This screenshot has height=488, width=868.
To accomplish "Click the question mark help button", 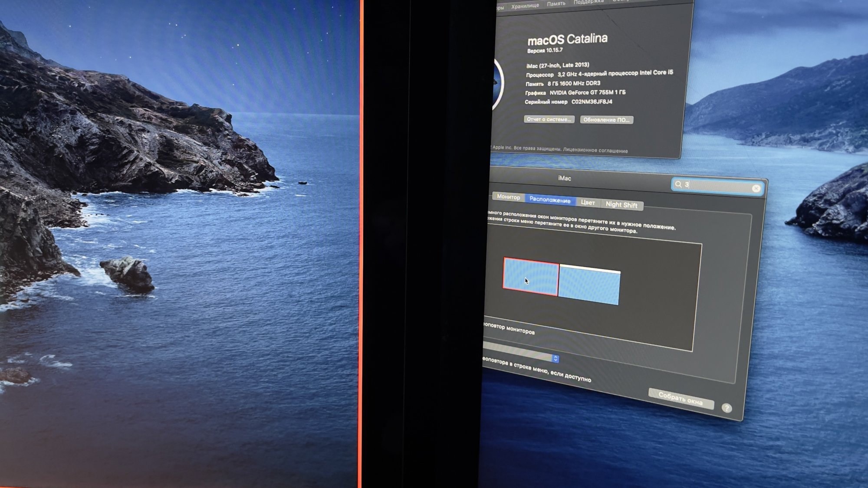I will 727,408.
